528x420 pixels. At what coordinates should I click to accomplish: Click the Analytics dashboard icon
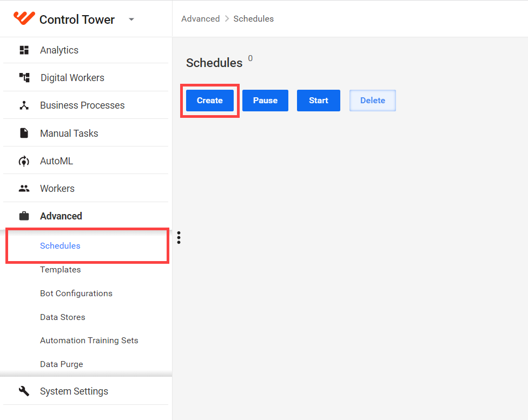pyautogui.click(x=24, y=50)
